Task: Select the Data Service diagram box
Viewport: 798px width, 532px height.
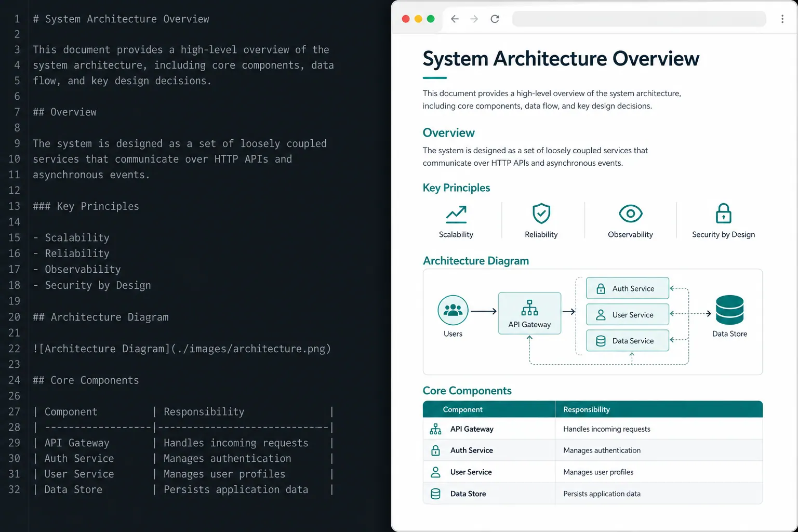Action: (628, 341)
